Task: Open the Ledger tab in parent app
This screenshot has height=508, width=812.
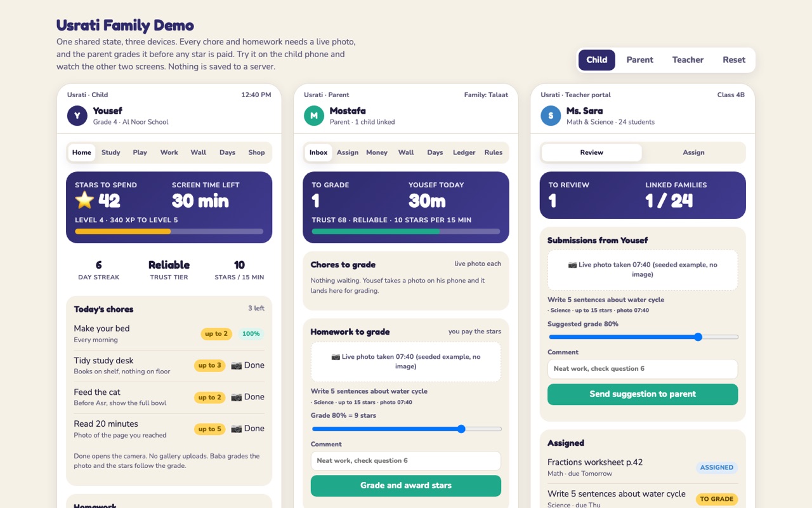Action: (x=464, y=152)
